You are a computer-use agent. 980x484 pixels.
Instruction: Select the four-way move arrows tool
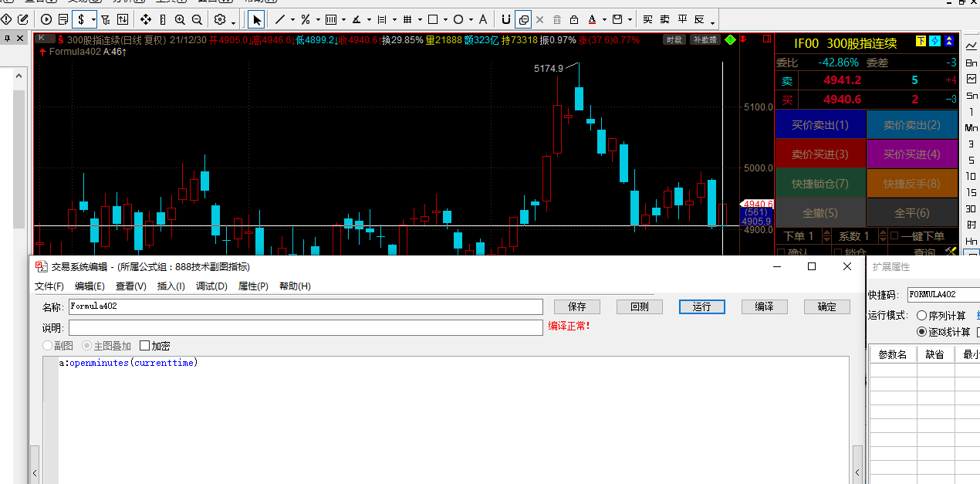click(x=146, y=19)
